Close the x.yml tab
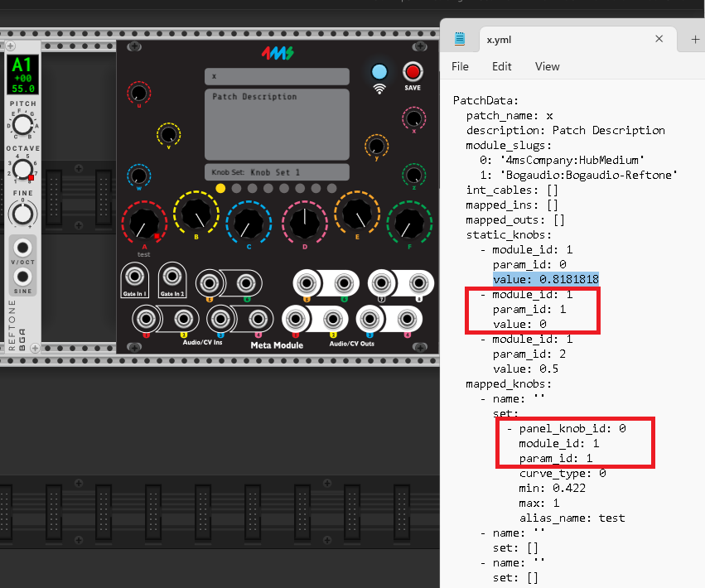This screenshot has width=705, height=588. click(x=660, y=39)
